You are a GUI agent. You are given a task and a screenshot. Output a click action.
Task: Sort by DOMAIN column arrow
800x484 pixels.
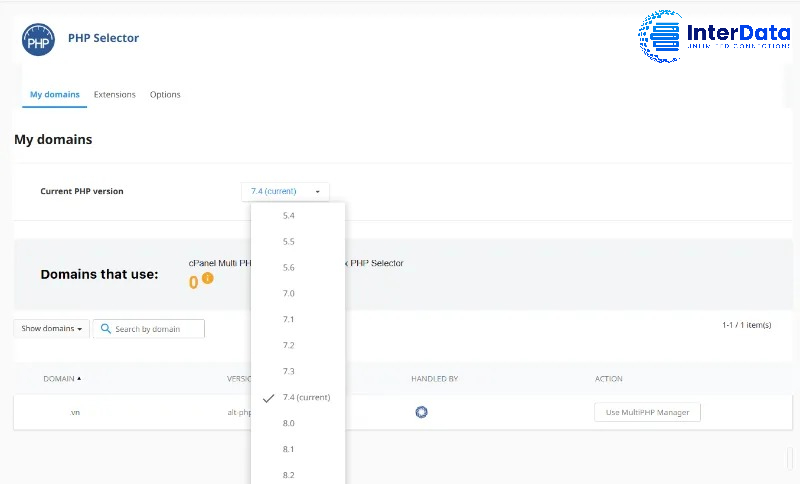click(79, 378)
